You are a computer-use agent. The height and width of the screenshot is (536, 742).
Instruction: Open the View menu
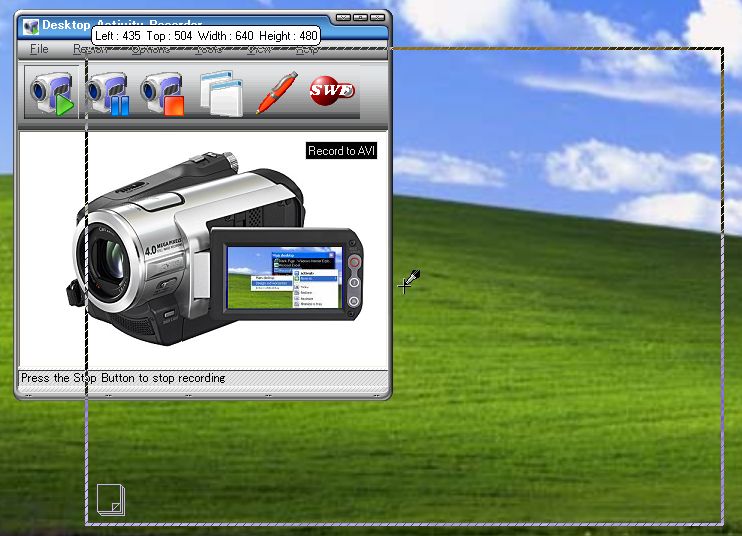coord(259,50)
